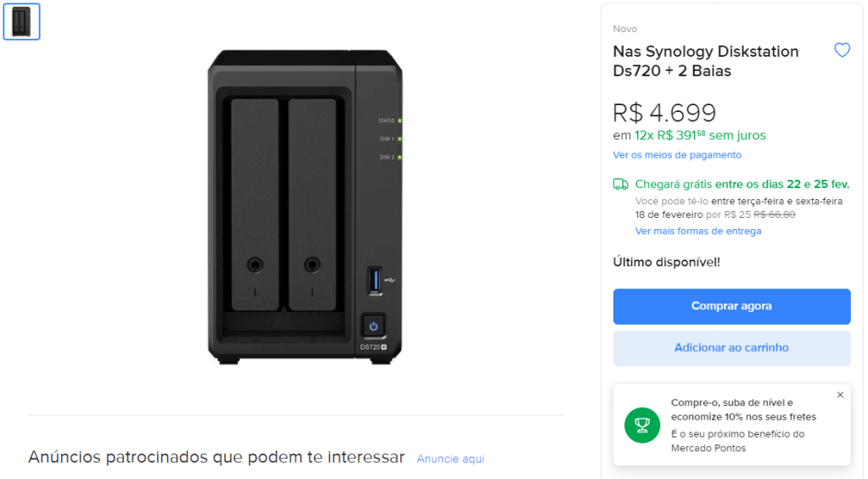Click the Anúncios patrocinados section heading

coord(216,458)
